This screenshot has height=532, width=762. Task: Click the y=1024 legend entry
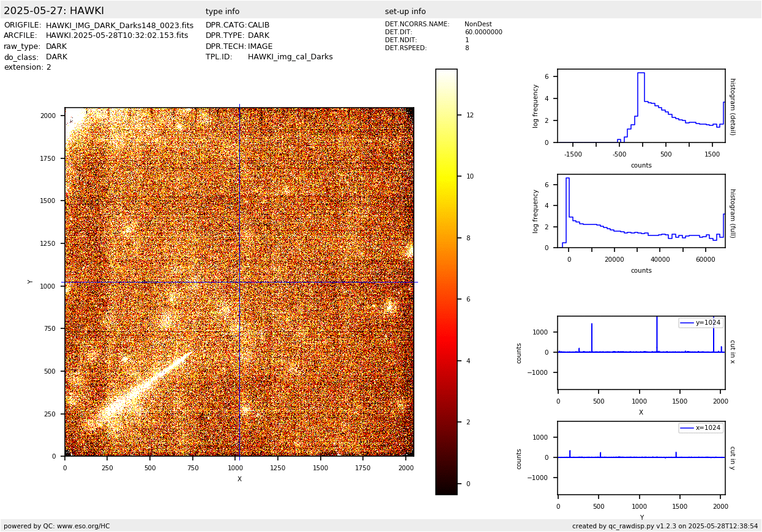point(701,323)
